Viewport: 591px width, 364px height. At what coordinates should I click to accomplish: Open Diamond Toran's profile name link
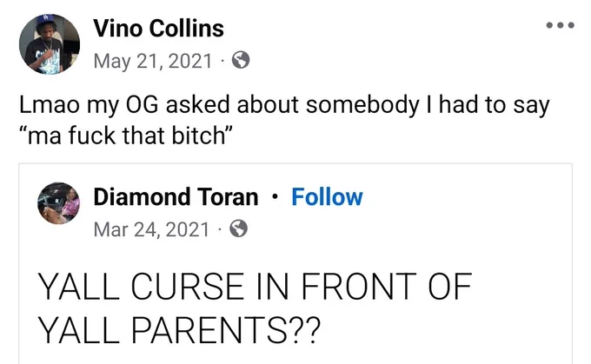click(x=176, y=197)
